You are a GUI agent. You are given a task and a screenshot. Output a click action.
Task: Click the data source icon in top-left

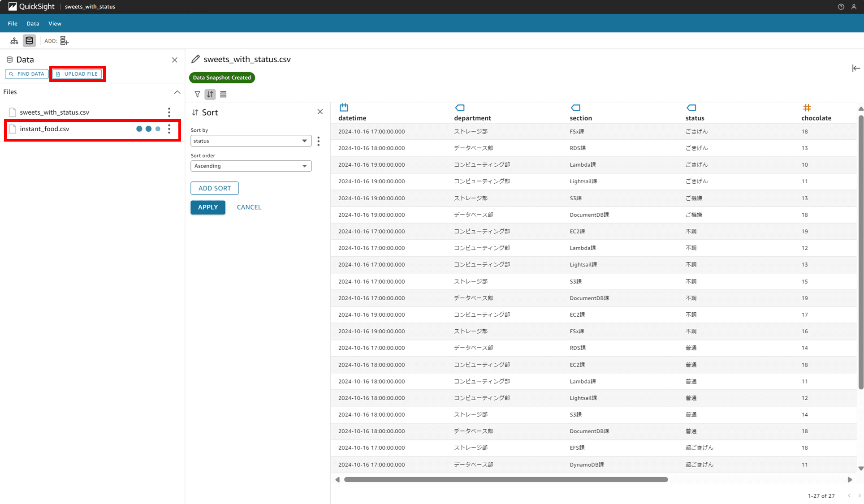click(x=29, y=40)
